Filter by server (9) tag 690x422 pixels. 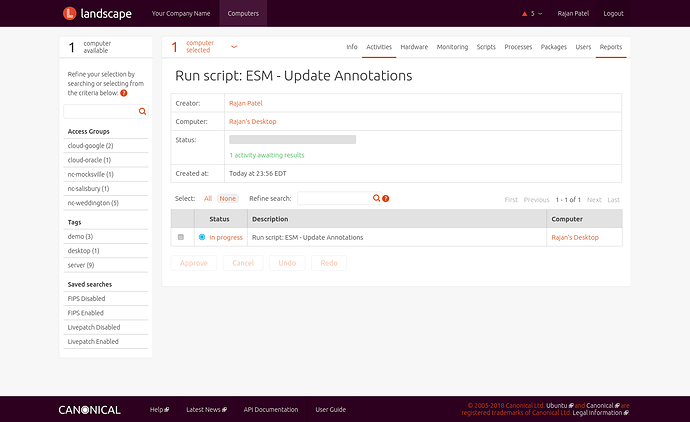pos(81,265)
